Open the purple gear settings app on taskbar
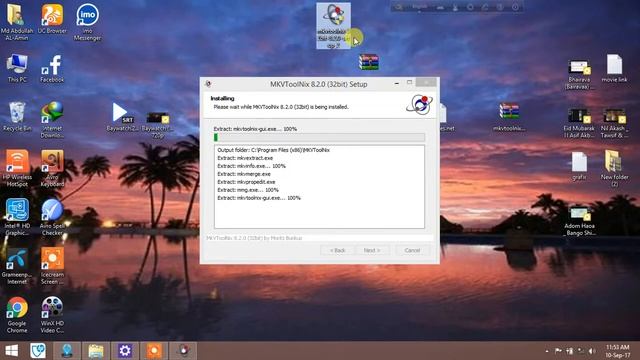This screenshot has height=360, width=640. tap(125, 351)
